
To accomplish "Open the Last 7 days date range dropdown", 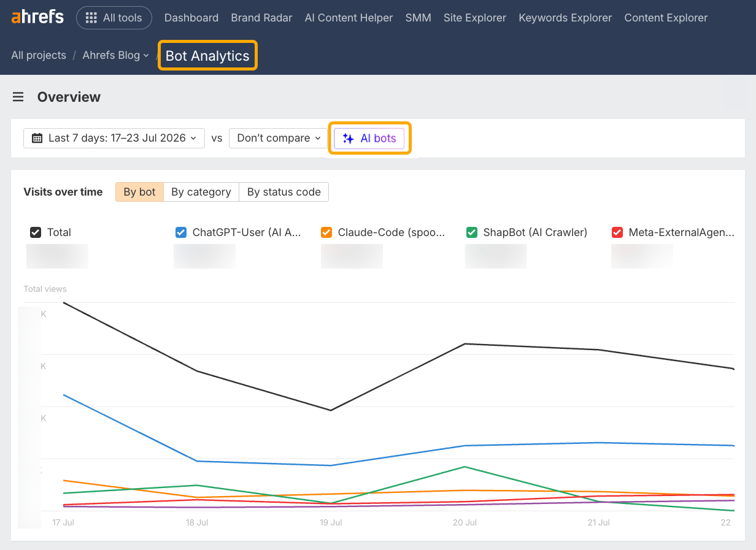I will pos(114,138).
